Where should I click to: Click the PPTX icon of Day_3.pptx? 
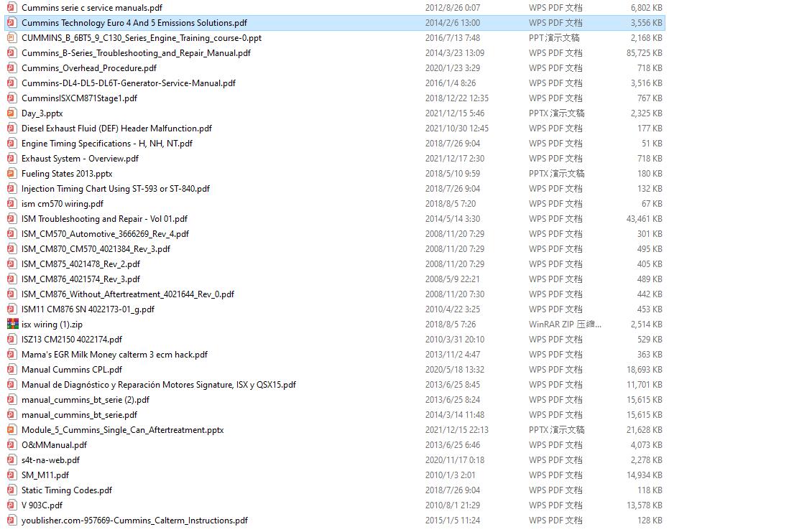pyautogui.click(x=11, y=113)
